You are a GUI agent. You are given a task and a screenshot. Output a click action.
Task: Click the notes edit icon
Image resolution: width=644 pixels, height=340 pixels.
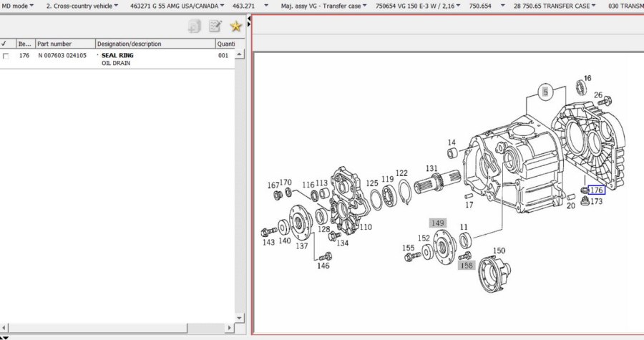click(215, 26)
